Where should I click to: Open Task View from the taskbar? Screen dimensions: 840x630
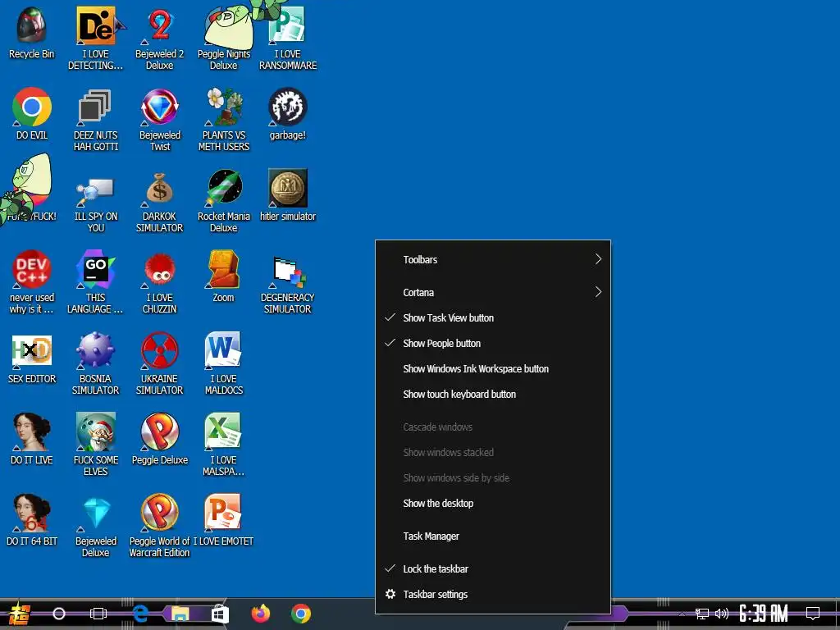[x=98, y=614]
